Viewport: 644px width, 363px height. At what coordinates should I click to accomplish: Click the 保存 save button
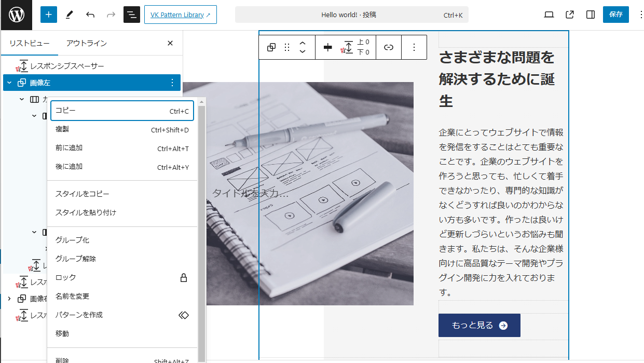point(616,15)
